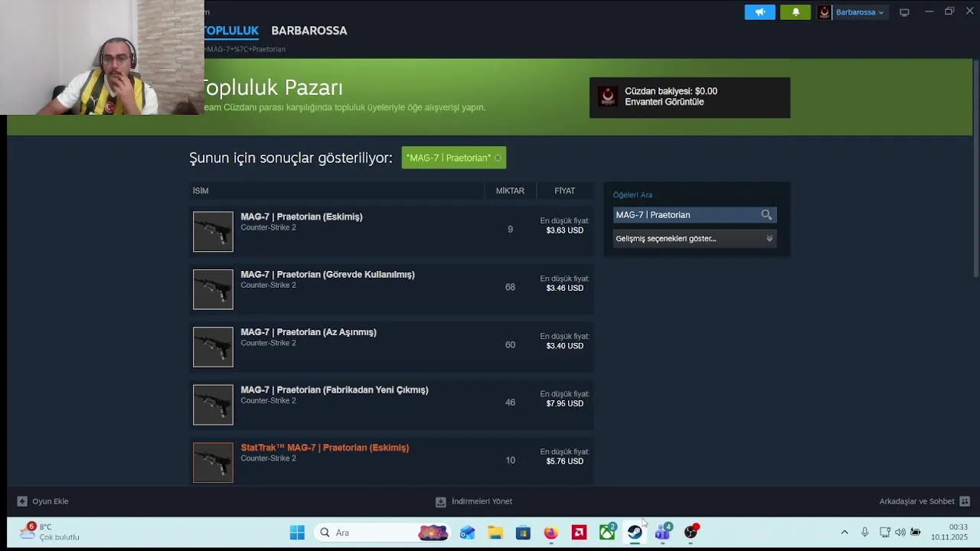Click quantity 46 in the Fabrikadan Yeni Çıkmış row
The width and height of the screenshot is (980, 551).
point(510,403)
